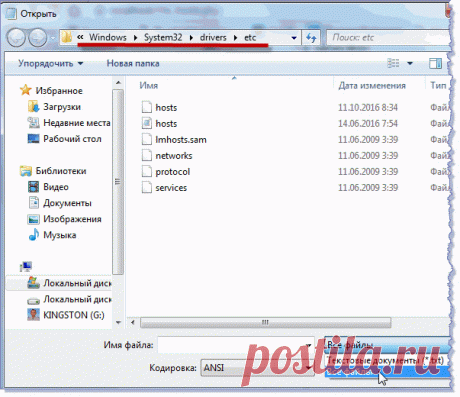460x397 pixels.
Task: Click the networks file icon
Action: click(x=147, y=155)
